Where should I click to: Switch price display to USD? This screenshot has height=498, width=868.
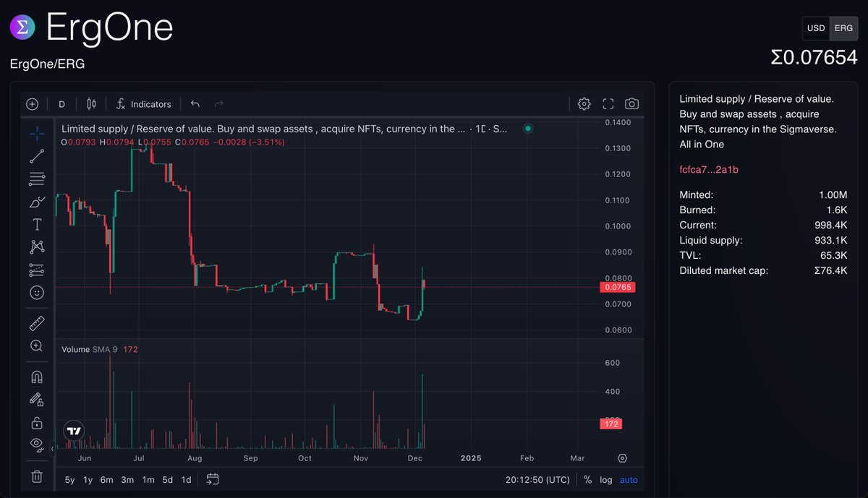point(816,28)
